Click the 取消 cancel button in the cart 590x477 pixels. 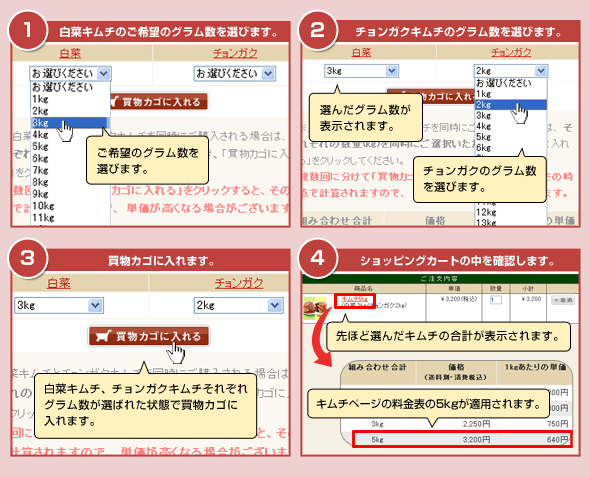tap(563, 300)
